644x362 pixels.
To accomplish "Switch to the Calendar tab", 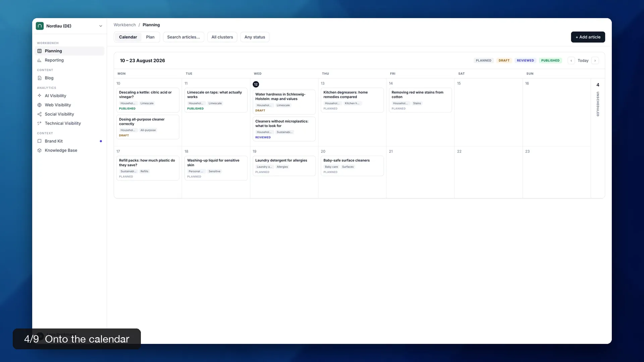I will (x=128, y=37).
